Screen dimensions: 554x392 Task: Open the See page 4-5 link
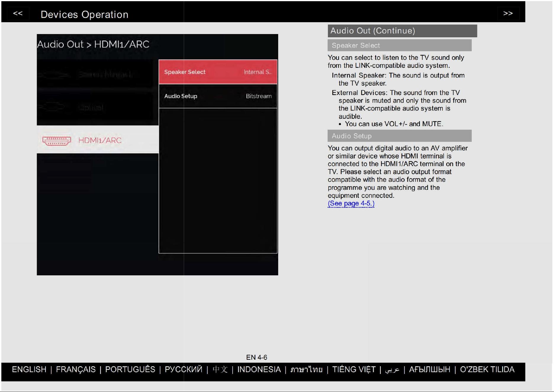pos(351,203)
